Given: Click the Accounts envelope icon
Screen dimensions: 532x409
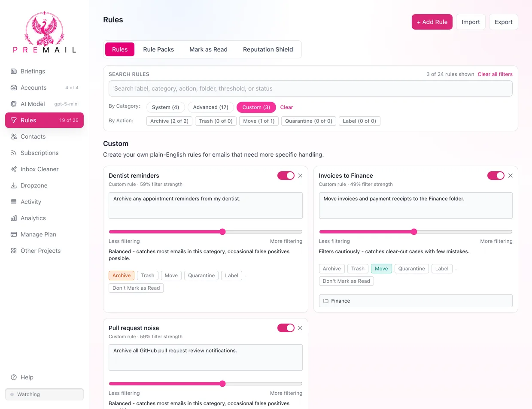Looking at the screenshot, I should pyautogui.click(x=14, y=88).
